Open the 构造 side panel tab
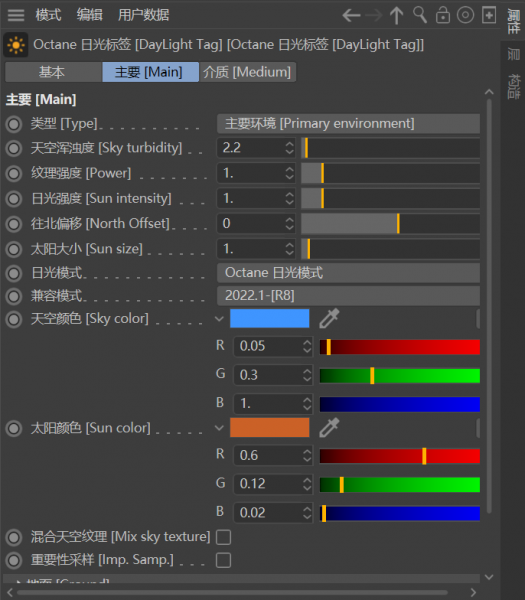The image size is (525, 600). (x=513, y=86)
